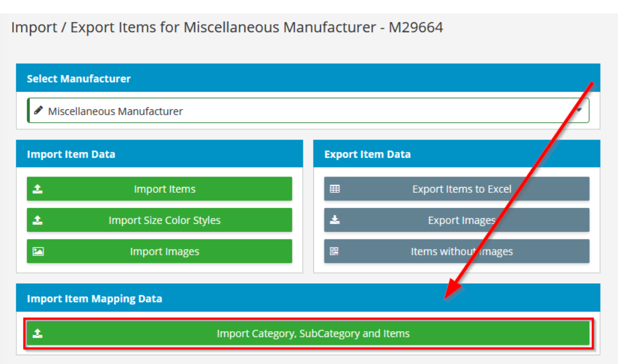
Task: Click the table grid icon on Export Items to Excel
Action: pos(334,189)
